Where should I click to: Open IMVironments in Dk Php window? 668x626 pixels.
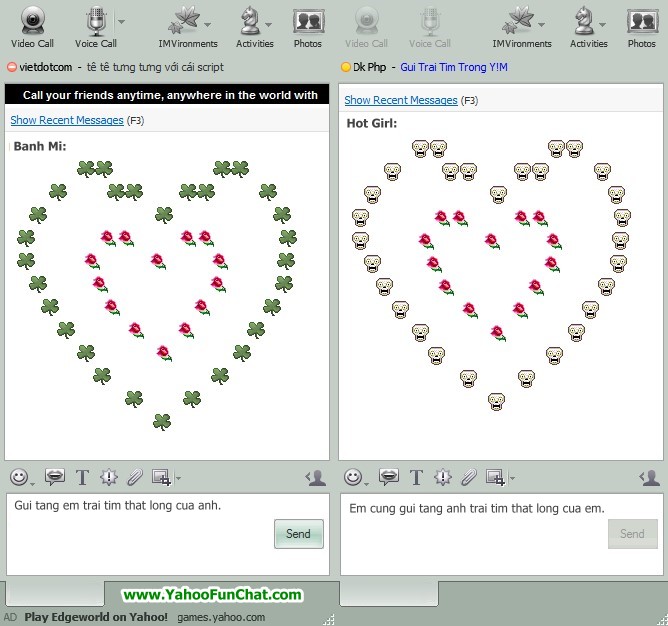(522, 26)
